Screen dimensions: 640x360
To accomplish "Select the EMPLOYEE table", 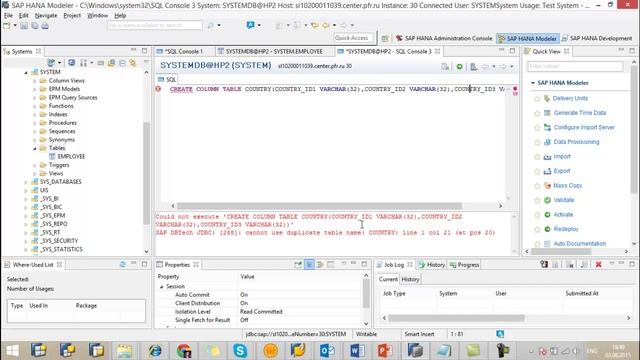I will pyautogui.click(x=71, y=157).
